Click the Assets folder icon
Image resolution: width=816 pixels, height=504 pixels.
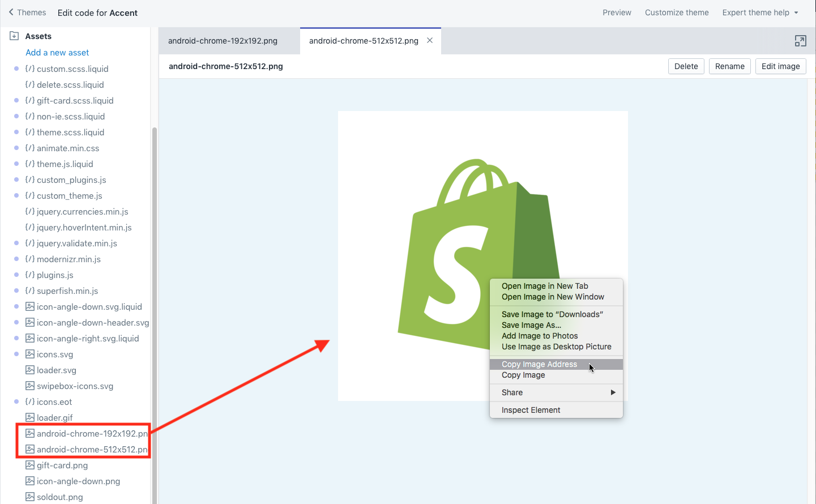tap(13, 36)
